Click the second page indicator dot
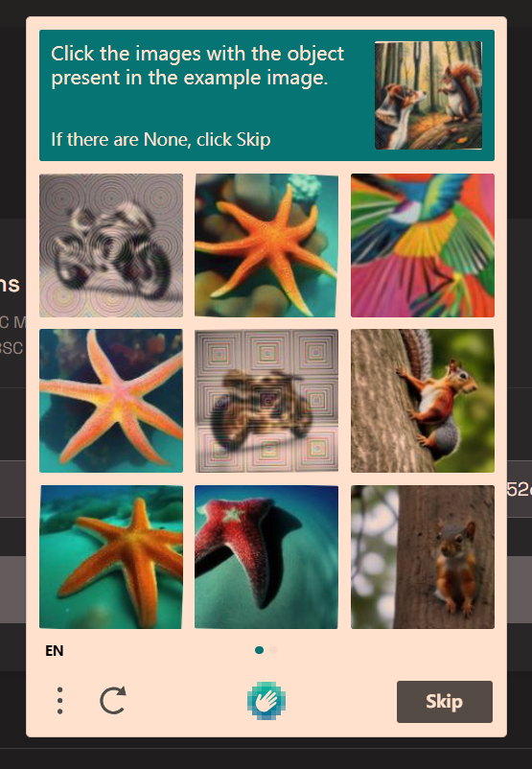Image resolution: width=532 pixels, height=769 pixels. click(273, 650)
